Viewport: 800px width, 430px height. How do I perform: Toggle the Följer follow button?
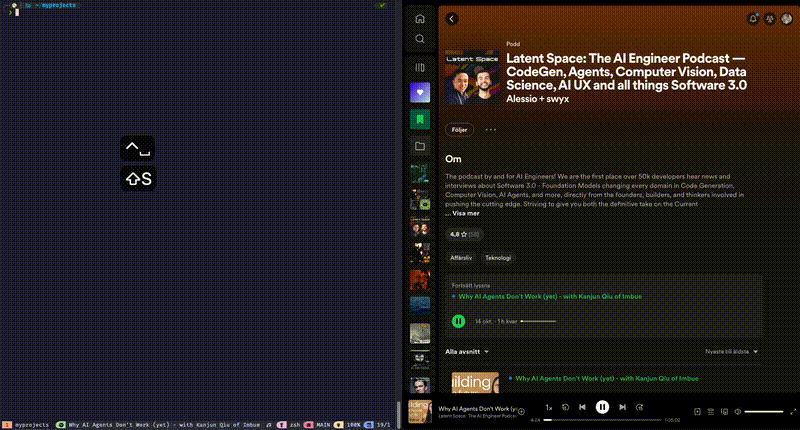[459, 130]
